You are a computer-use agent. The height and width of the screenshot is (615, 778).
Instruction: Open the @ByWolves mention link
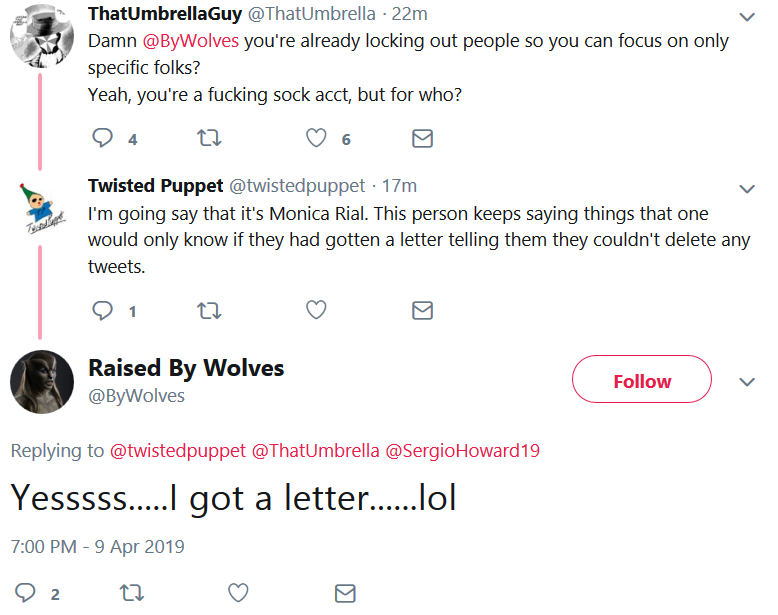click(191, 41)
